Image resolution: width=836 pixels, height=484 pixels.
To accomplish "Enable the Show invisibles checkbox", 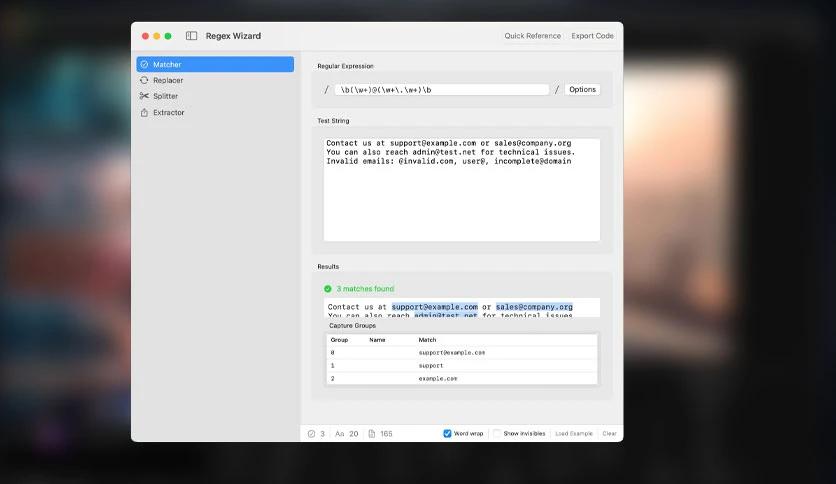I will coord(497,434).
